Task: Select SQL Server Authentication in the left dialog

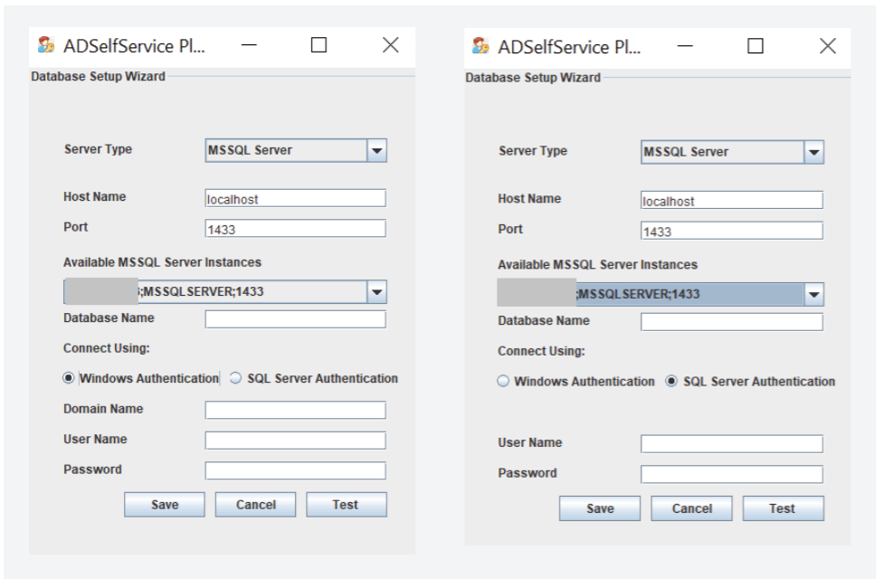Action: click(235, 379)
